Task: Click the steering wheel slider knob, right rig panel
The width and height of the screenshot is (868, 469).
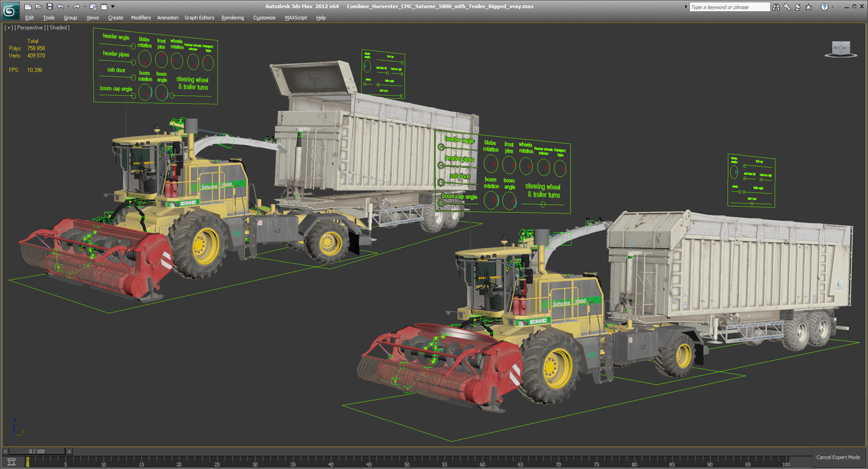Action: [543, 205]
